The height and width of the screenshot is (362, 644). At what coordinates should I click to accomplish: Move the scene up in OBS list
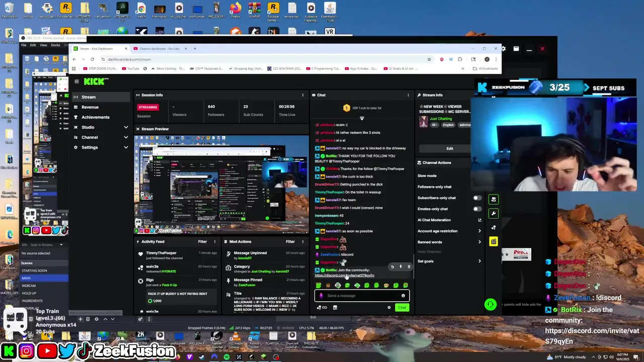point(105,319)
